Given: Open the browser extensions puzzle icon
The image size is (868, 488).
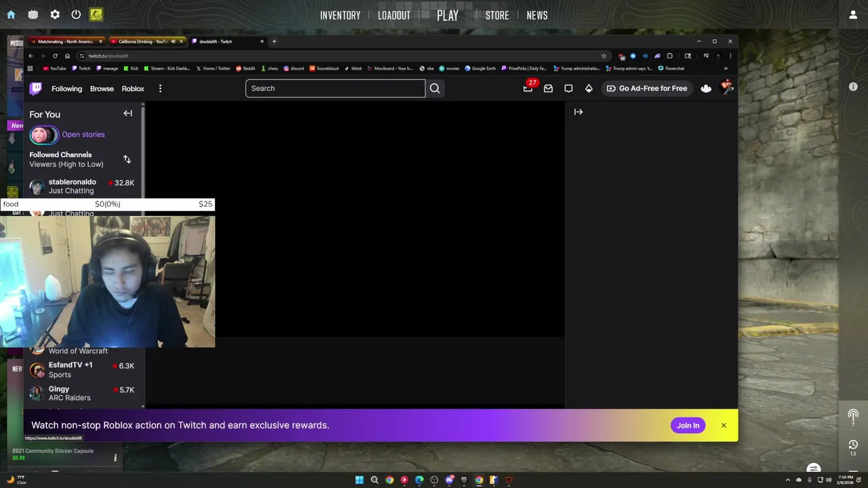Looking at the screenshot, I should point(669,56).
